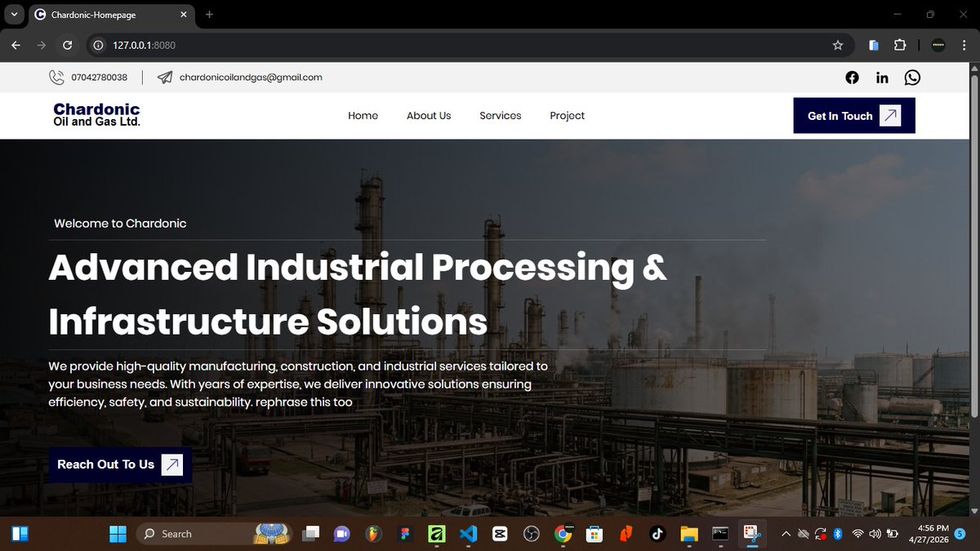Open Snipping Tool from taskbar
This screenshot has height=551, width=980.
click(751, 534)
